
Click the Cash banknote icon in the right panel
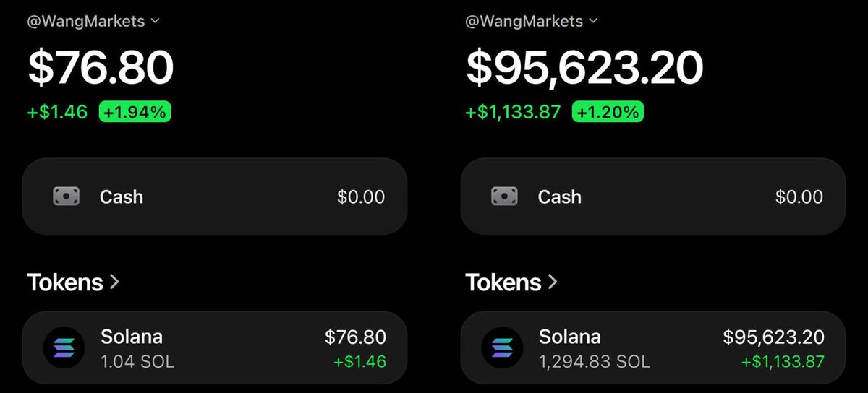[504, 196]
